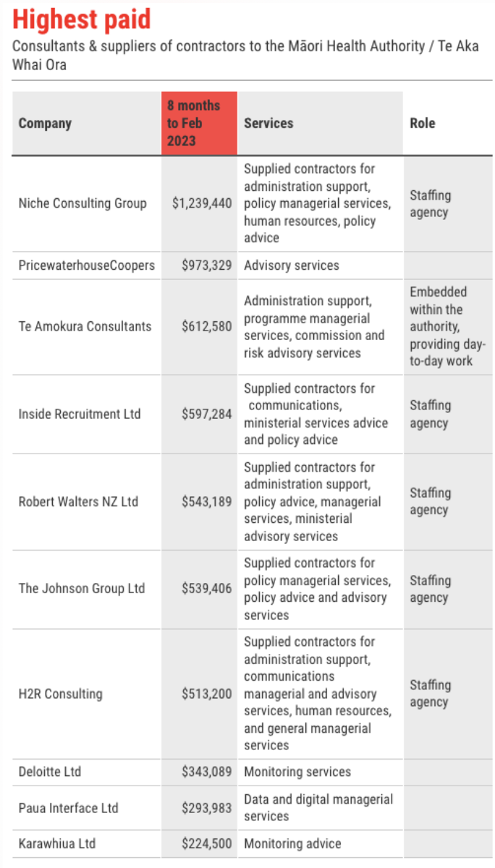Click 'Monitoring services' text for Deloitte
Image resolution: width=495 pixels, height=868 pixels.
click(297, 772)
